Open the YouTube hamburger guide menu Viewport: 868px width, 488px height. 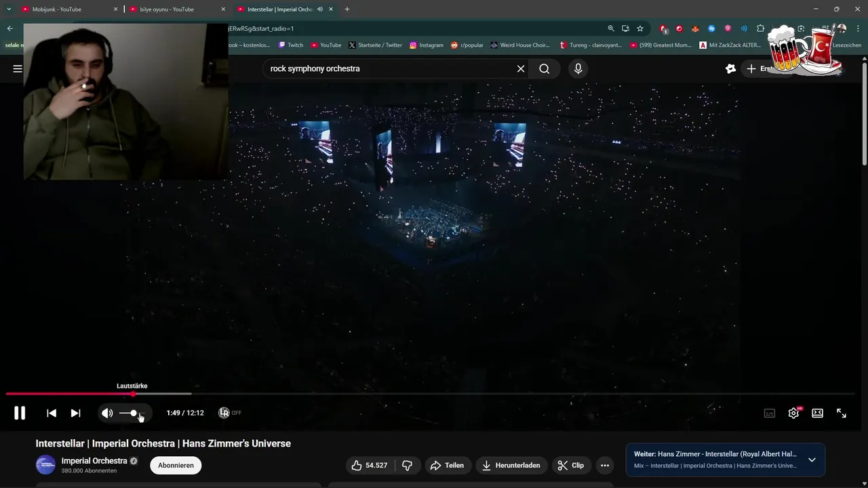18,68
